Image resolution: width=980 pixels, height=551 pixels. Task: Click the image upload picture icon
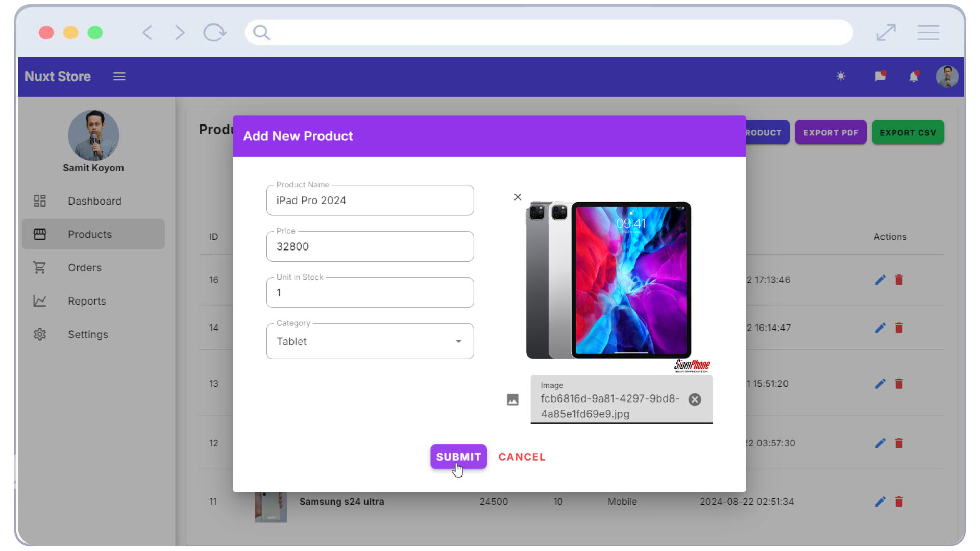(512, 399)
